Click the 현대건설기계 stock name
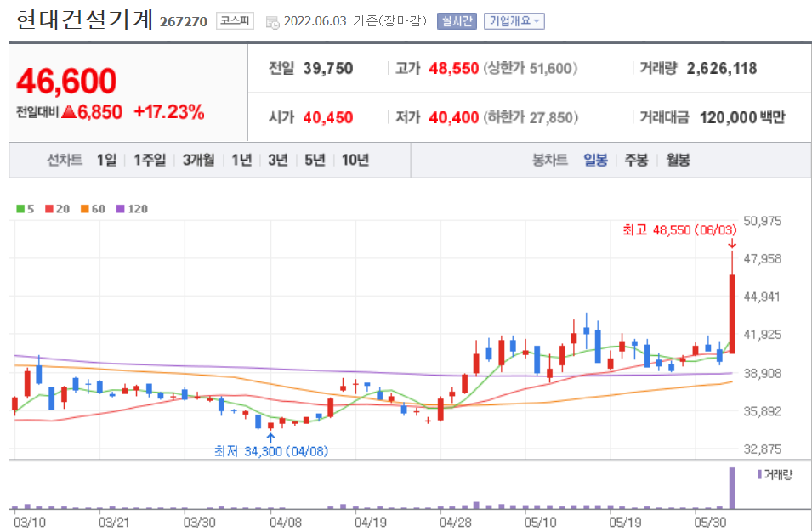The image size is (812, 531). (84, 20)
